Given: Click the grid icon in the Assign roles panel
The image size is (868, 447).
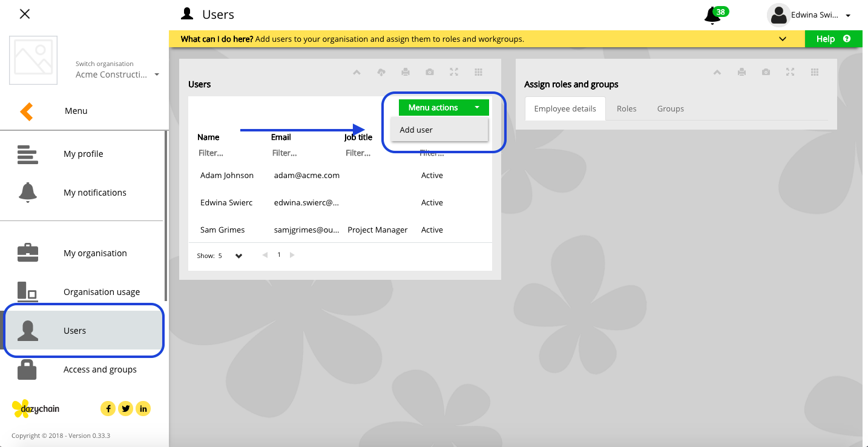Looking at the screenshot, I should point(815,72).
